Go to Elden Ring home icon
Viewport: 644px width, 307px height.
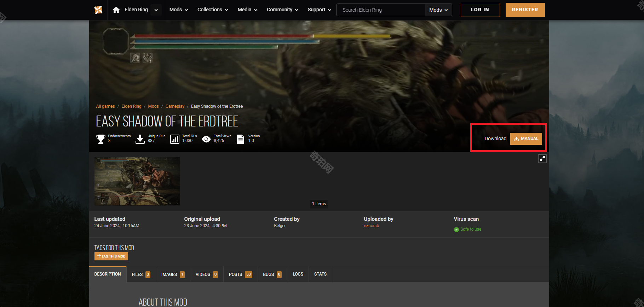116,10
